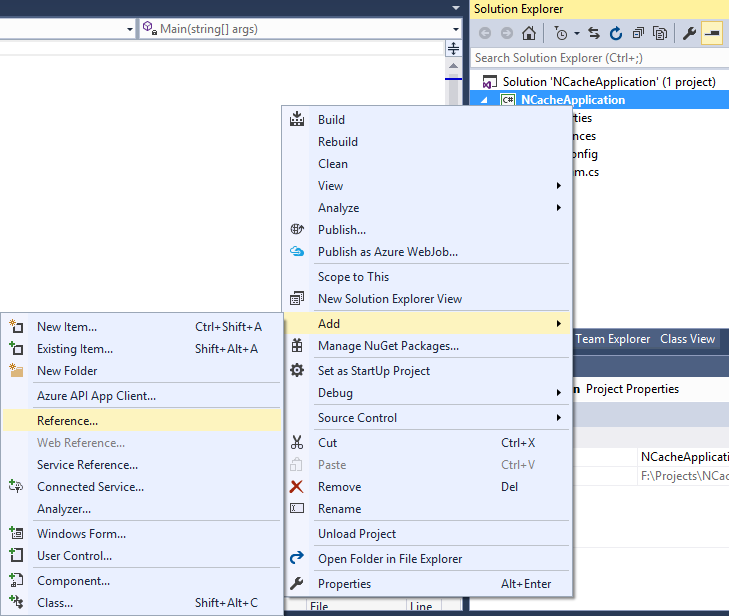729x616 pixels.
Task: Click Sync with Active Document icon
Action: click(x=594, y=33)
